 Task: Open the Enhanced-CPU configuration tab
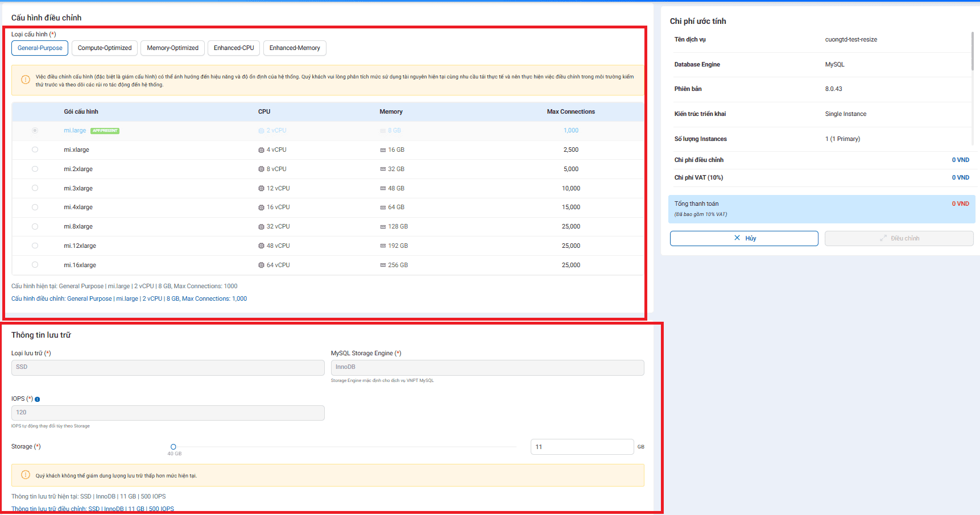tap(234, 48)
